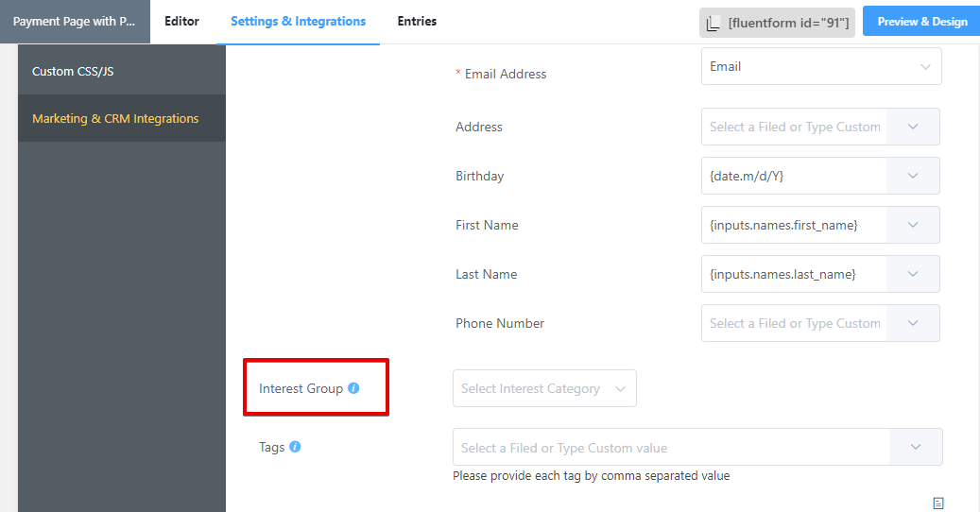Select the Settings & Integrations tab
Viewport: 980px width, 512px height.
pos(298,21)
